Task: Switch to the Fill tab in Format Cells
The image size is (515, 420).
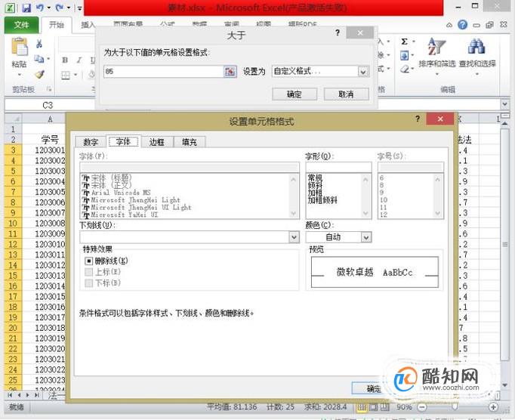Action: pos(190,142)
